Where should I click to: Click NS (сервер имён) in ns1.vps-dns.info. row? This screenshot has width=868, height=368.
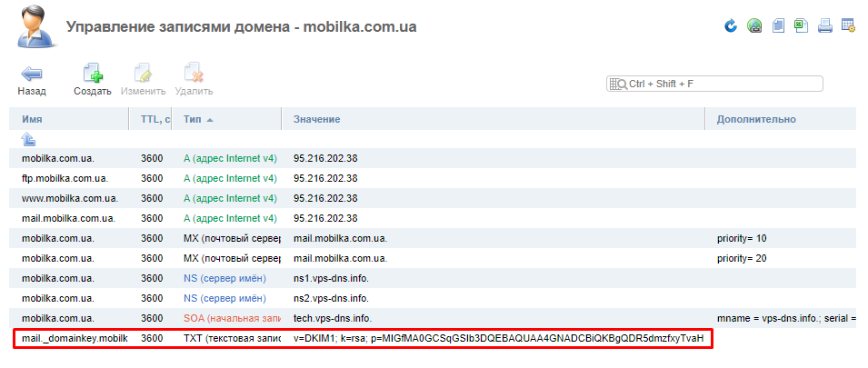(224, 278)
